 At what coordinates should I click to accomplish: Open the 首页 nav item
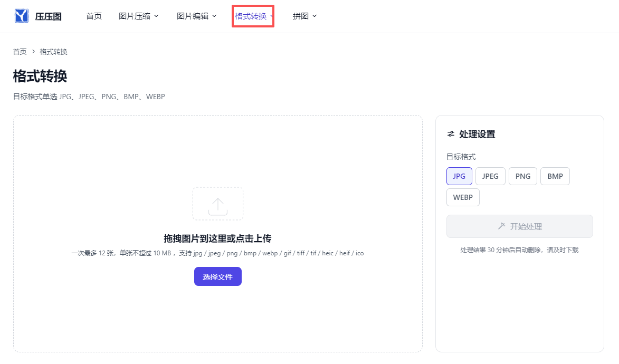(94, 16)
